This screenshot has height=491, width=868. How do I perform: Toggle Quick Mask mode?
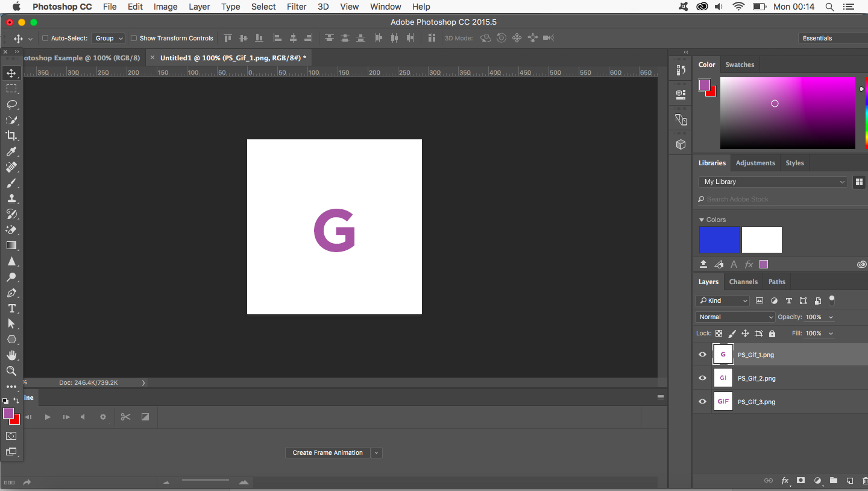pyautogui.click(x=11, y=436)
